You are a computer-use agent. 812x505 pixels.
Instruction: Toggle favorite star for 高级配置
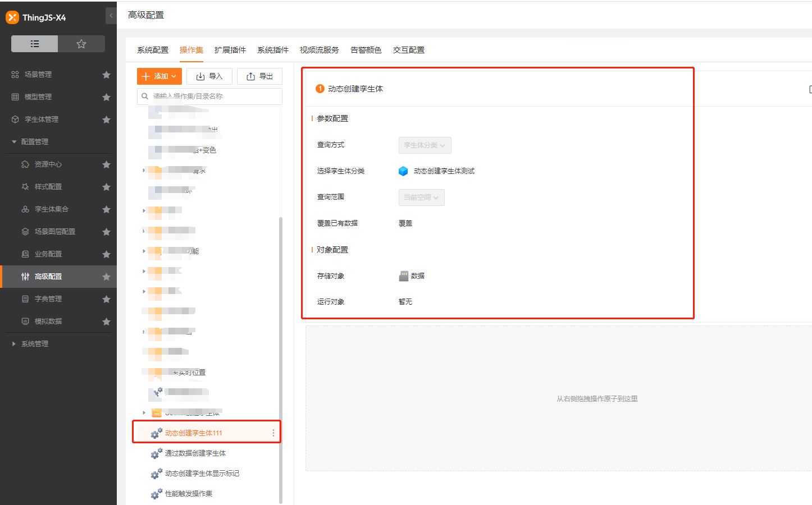(106, 277)
